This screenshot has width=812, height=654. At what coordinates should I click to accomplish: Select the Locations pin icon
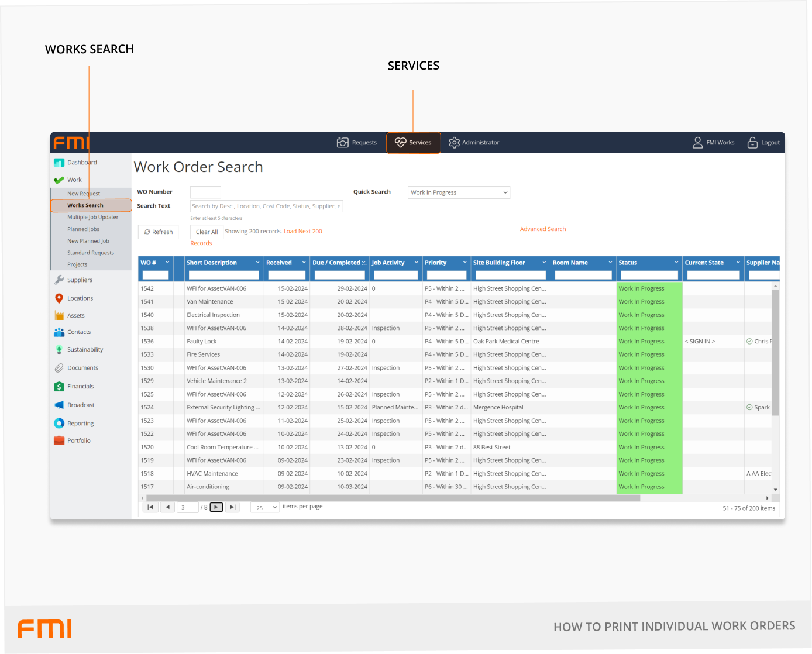59,298
